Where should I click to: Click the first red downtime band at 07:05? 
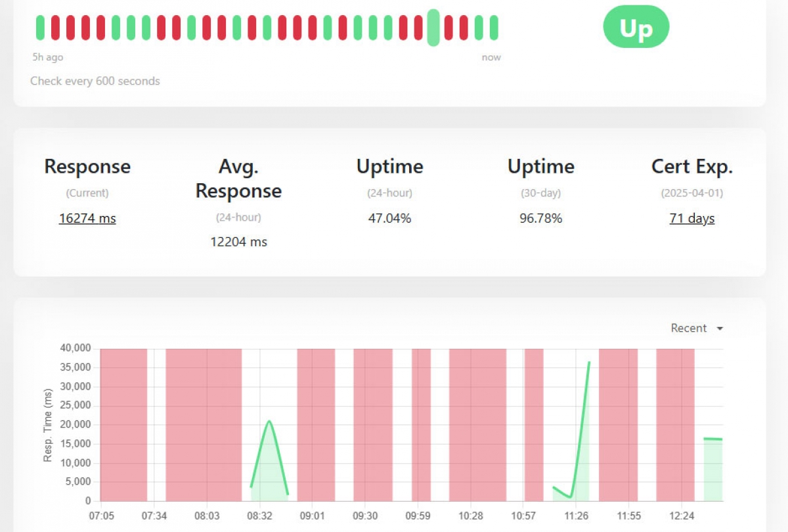(123, 424)
